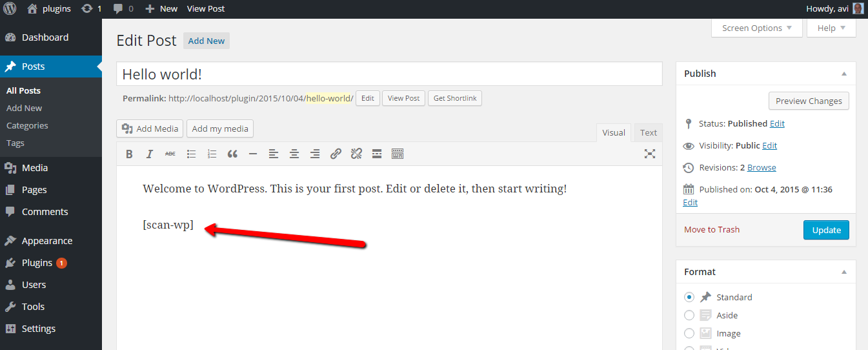Apply strikethrough formatting

pyautogui.click(x=170, y=154)
